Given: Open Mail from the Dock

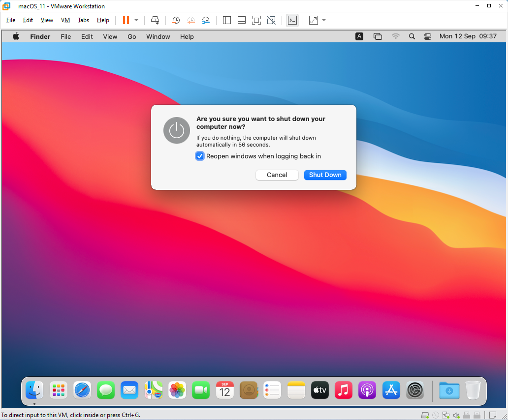Looking at the screenshot, I should pyautogui.click(x=129, y=390).
